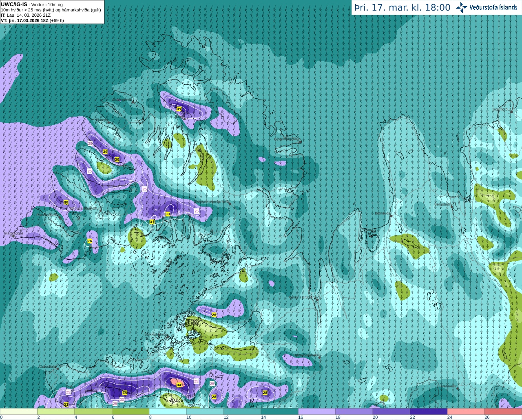Click the Patreksfjörður station label
The height and width of the screenshot is (420, 522).
[x=47, y=214]
